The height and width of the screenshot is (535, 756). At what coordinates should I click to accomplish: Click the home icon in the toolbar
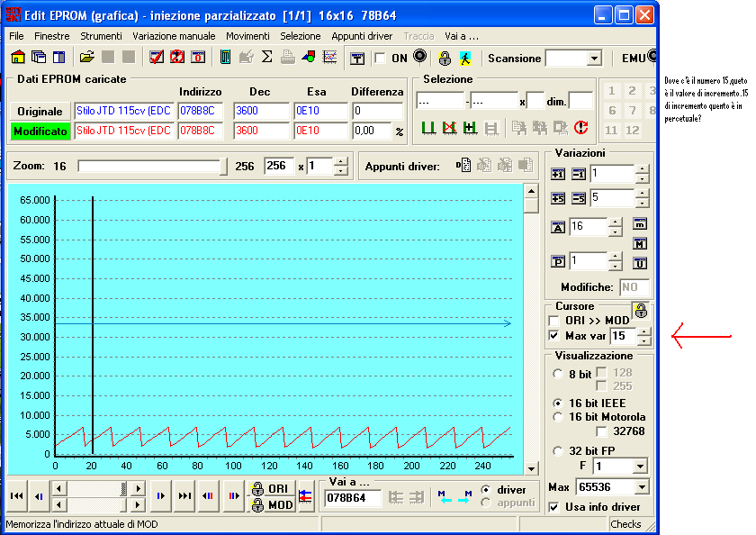(x=18, y=58)
